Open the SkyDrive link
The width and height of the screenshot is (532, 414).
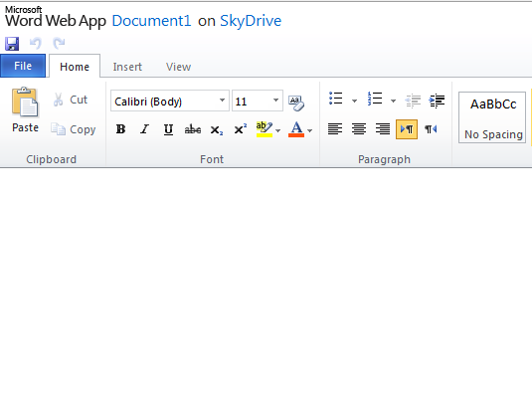click(251, 21)
